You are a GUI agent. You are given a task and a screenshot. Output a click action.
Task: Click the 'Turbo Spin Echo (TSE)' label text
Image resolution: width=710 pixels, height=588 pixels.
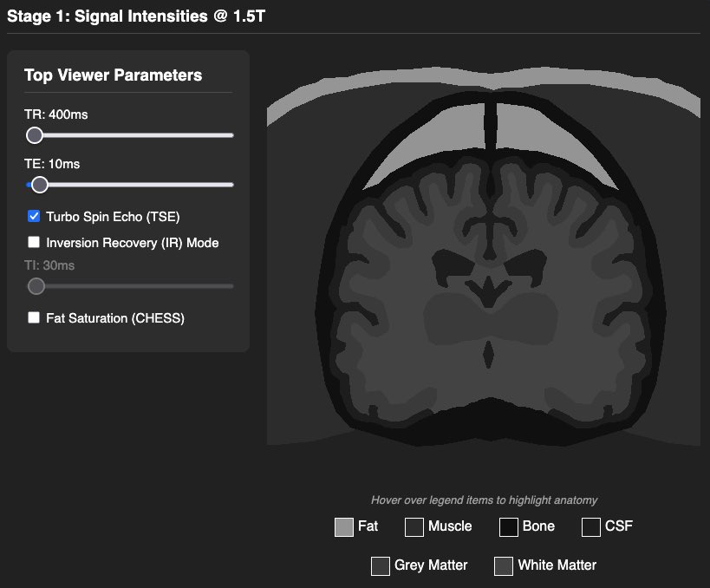point(113,217)
